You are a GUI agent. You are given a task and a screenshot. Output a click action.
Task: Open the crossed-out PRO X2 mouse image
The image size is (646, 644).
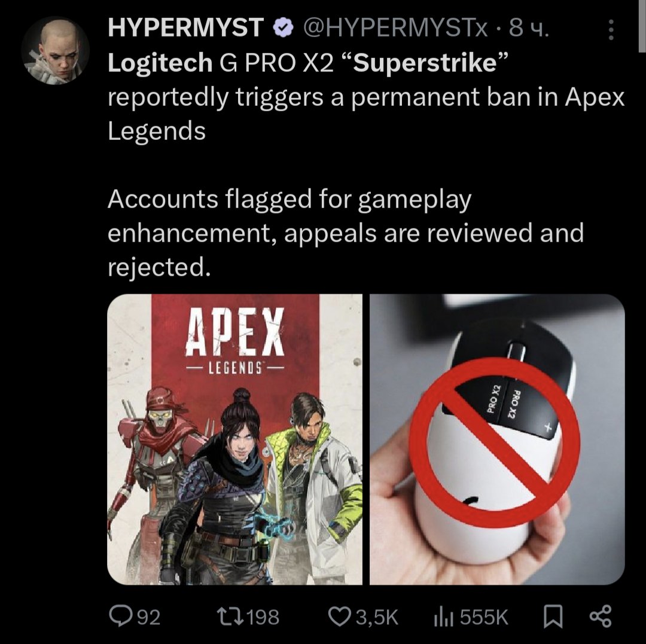point(497,439)
